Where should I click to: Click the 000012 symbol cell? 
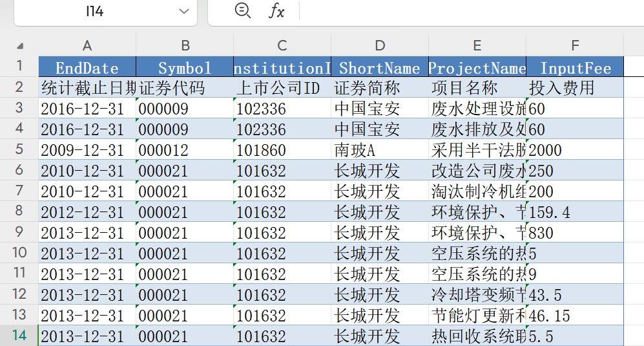(185, 149)
